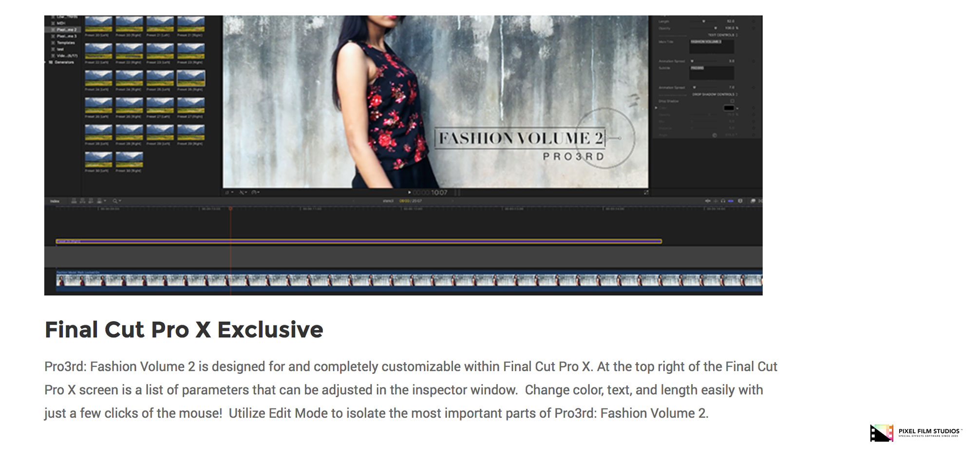The image size is (980, 463).
Task: Toggle audio skimming icon above timeline
Action: point(716,201)
